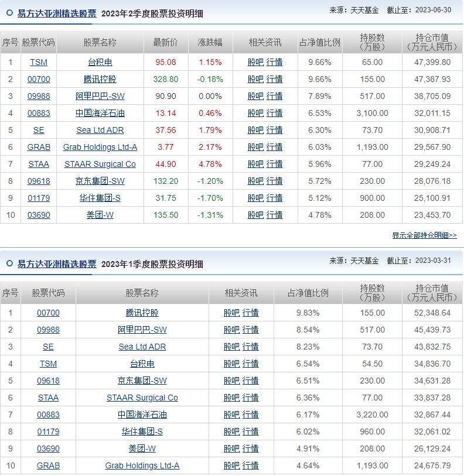This screenshot has height=476, width=464.
Task: Click 阿里巴巴-SW in the 2季度 table
Action: [x=100, y=96]
